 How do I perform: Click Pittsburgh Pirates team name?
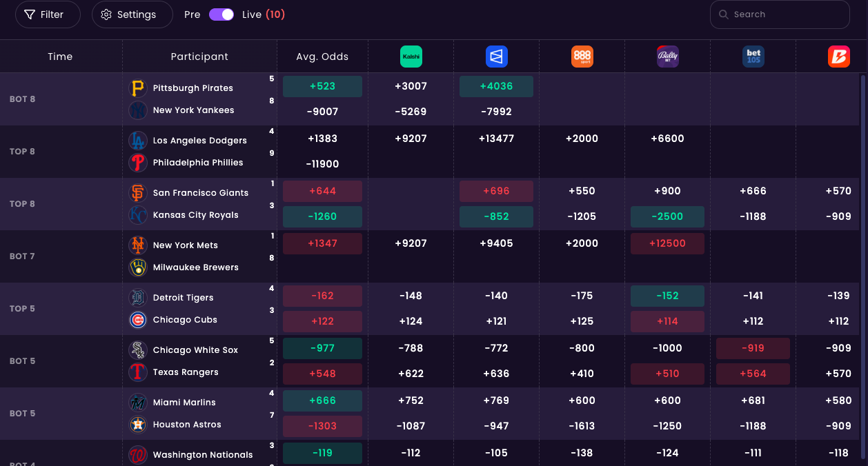pyautogui.click(x=193, y=88)
